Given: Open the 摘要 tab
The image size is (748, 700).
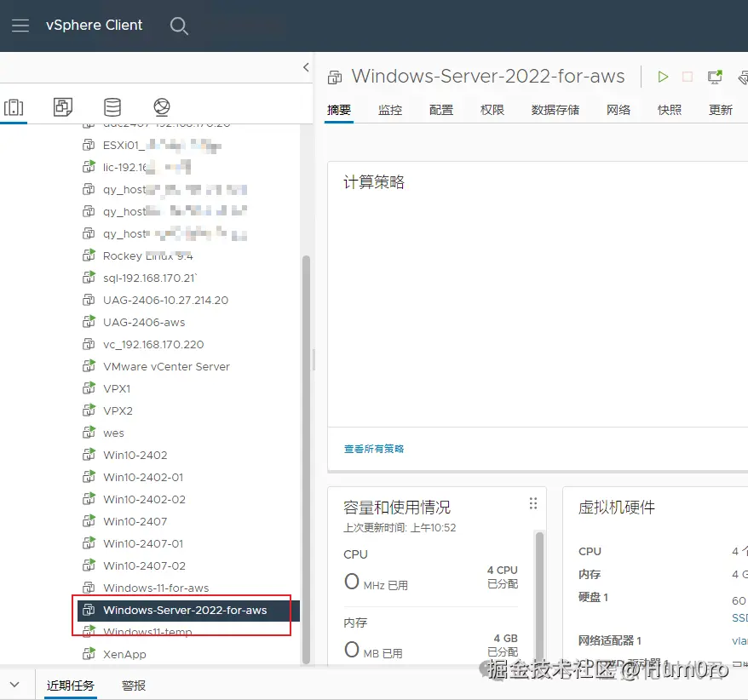Looking at the screenshot, I should point(339,110).
